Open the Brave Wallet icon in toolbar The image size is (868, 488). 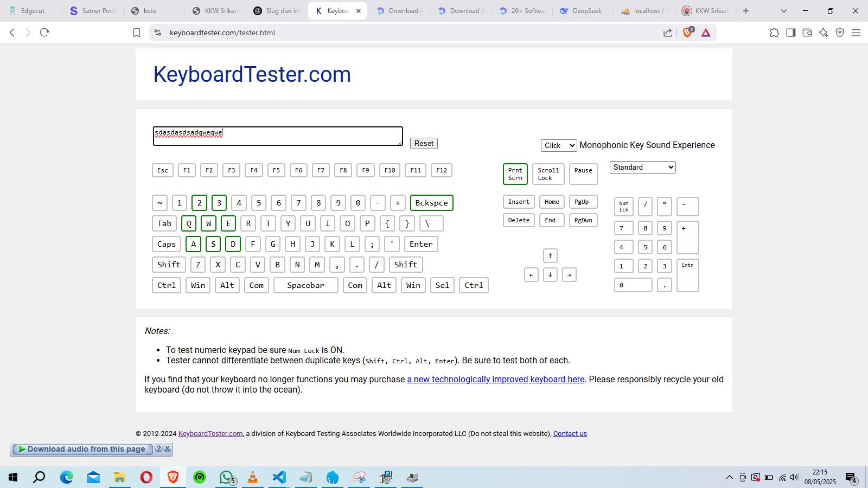[x=807, y=33]
